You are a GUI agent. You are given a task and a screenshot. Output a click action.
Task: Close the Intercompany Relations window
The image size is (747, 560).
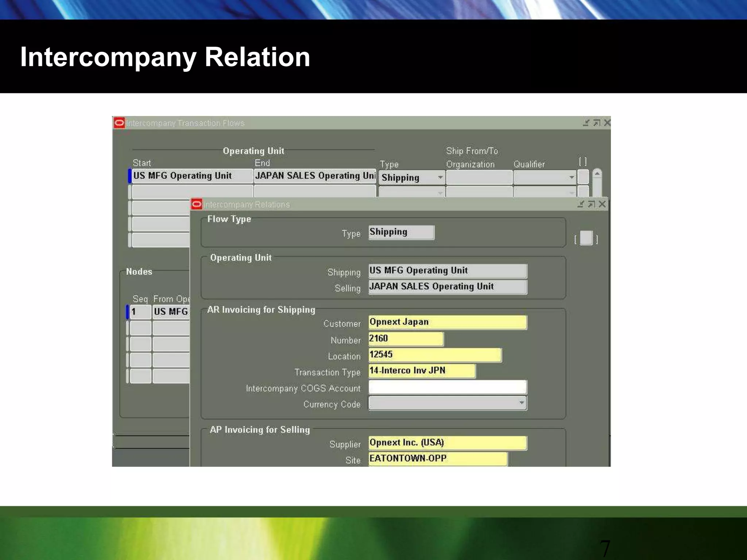[x=602, y=204]
